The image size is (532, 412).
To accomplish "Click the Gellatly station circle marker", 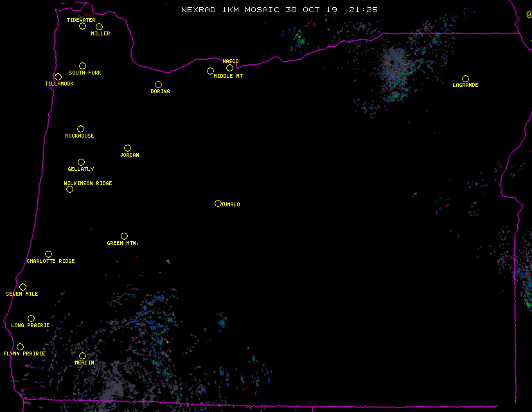I will [x=81, y=163].
